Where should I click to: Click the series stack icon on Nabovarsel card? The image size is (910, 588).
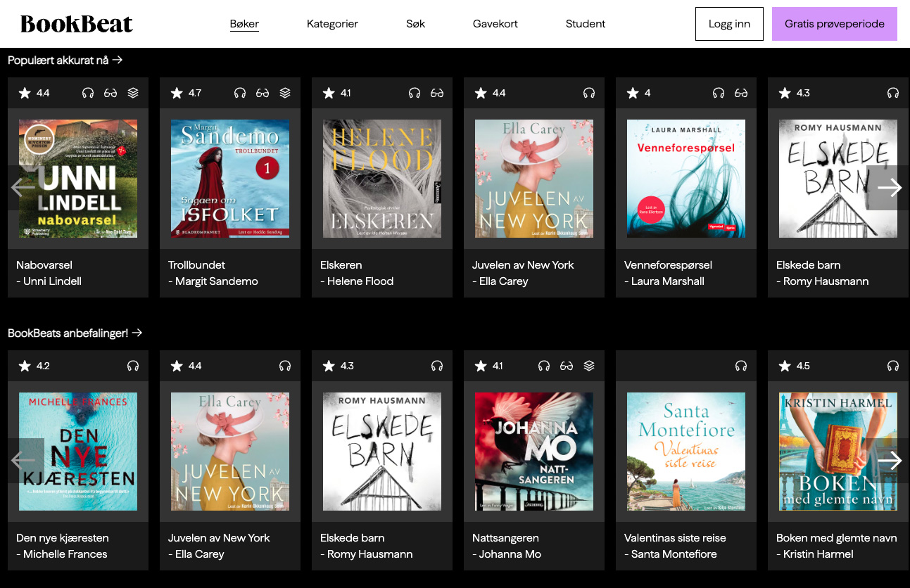(x=133, y=93)
